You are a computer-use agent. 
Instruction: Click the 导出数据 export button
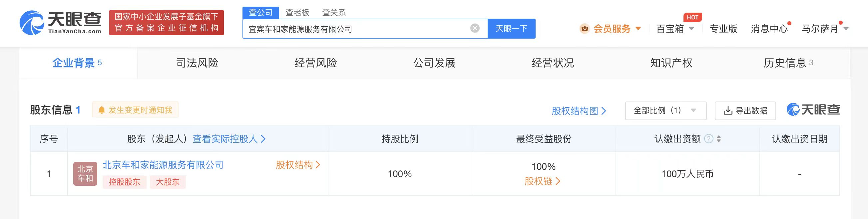[745, 110]
